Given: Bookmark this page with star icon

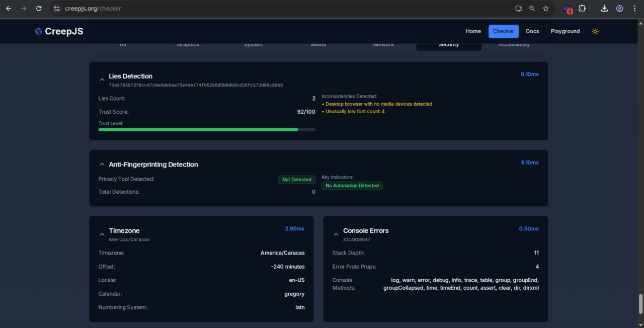Looking at the screenshot, I should tap(546, 9).
